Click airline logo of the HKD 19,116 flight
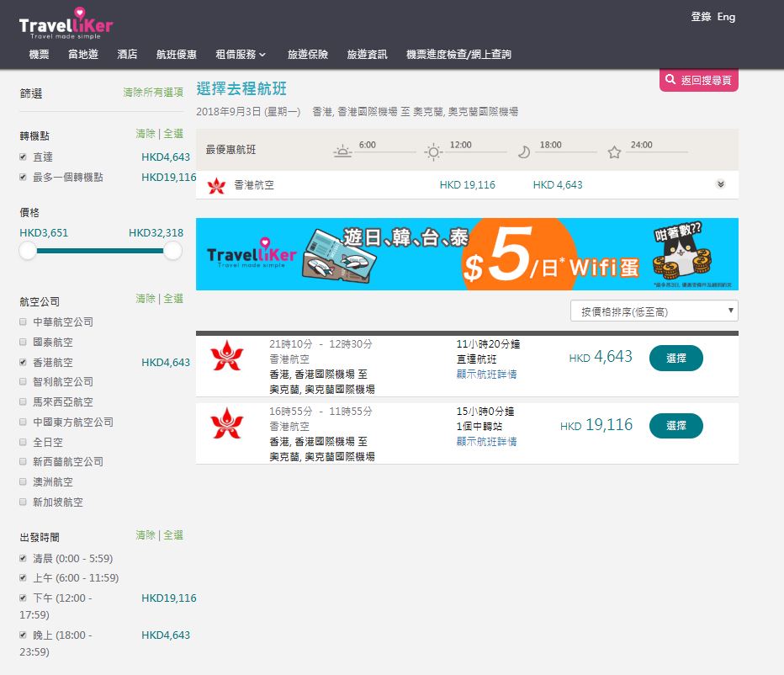 pos(227,423)
